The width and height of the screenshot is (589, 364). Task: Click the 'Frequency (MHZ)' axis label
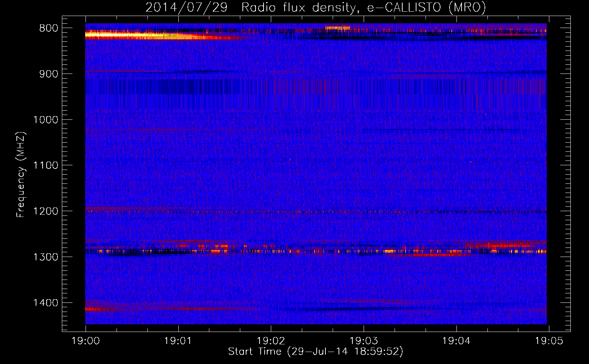(21, 175)
